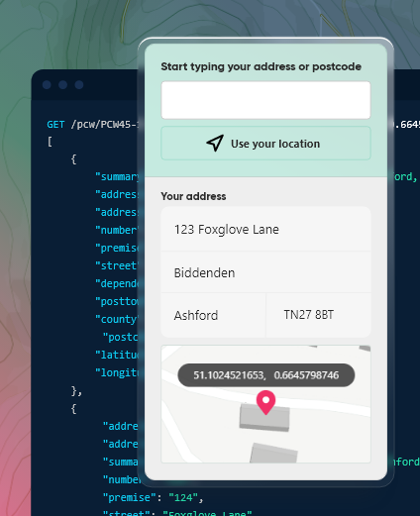Click the address or postcode input field
The image size is (420, 516).
265,100
